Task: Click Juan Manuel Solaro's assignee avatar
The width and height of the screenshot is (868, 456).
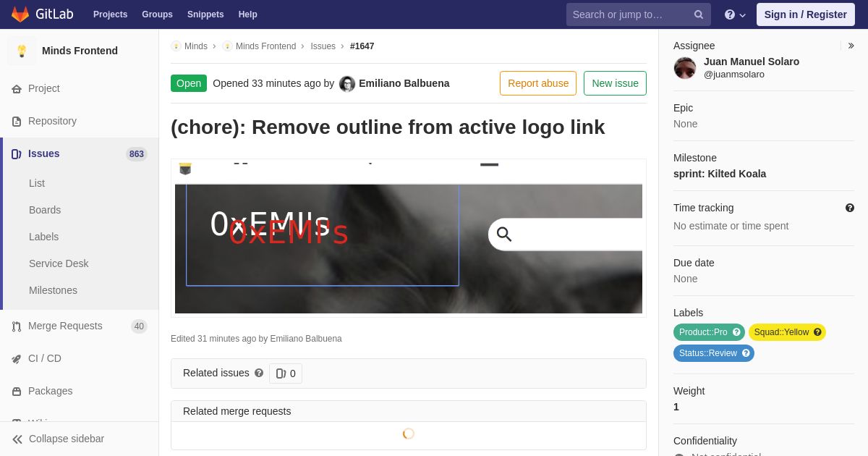Action: [685, 68]
